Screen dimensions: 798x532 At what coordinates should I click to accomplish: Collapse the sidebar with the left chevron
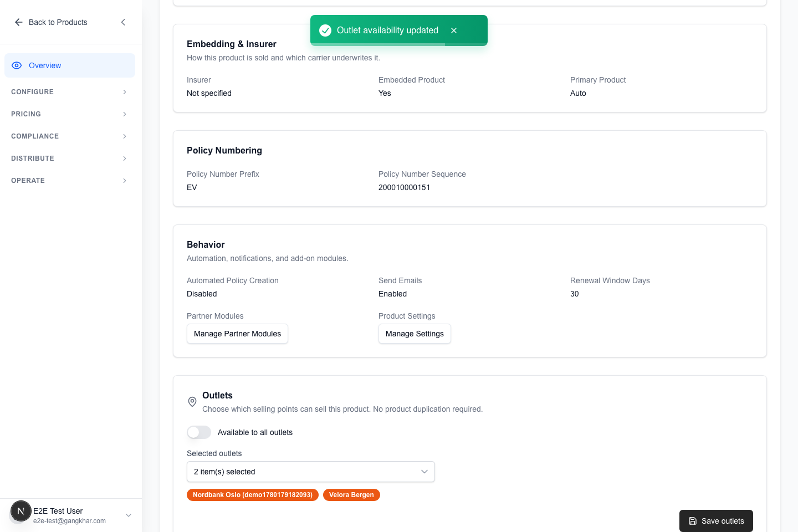pyautogui.click(x=123, y=22)
